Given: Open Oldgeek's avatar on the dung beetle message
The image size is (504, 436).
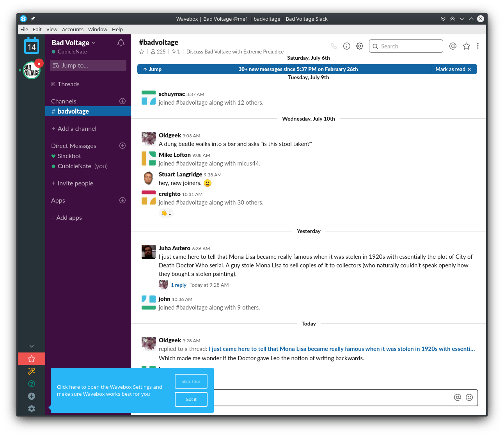Looking at the screenshot, I should pyautogui.click(x=149, y=139).
